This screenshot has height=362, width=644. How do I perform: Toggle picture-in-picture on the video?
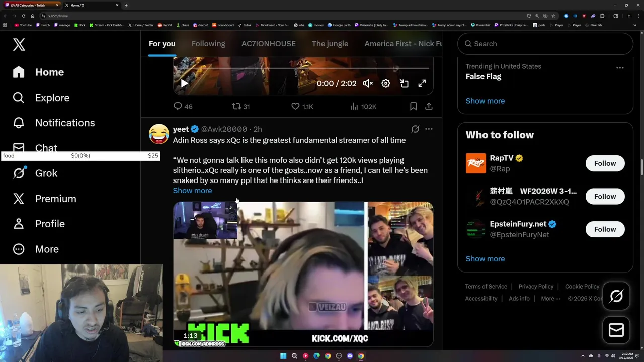click(x=404, y=84)
